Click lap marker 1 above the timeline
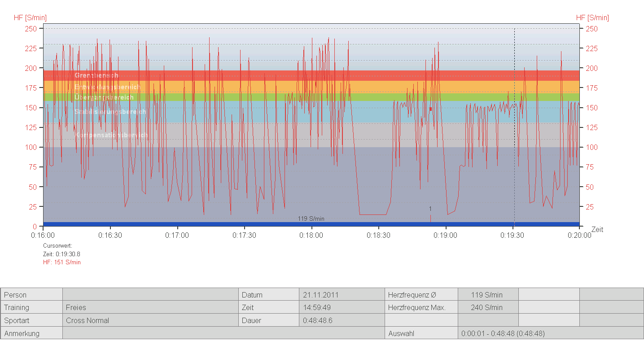 (x=430, y=209)
